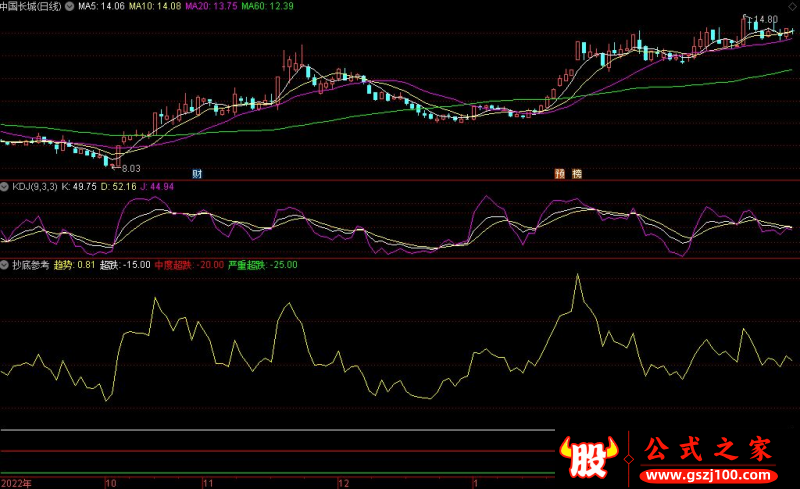Click the KDJ(9,3,3) indicator name
Image resolution: width=800 pixels, height=489 pixels.
pos(35,187)
